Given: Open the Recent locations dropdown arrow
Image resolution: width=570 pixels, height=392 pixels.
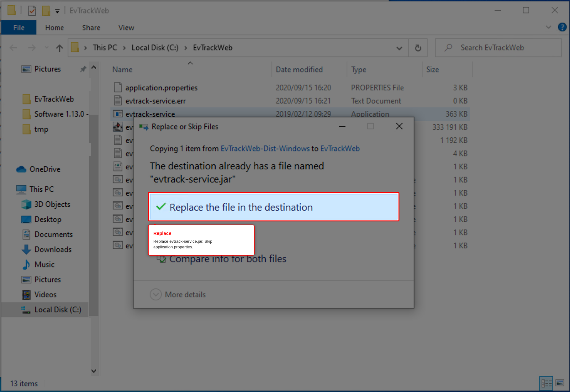Looking at the screenshot, I should pos(47,48).
